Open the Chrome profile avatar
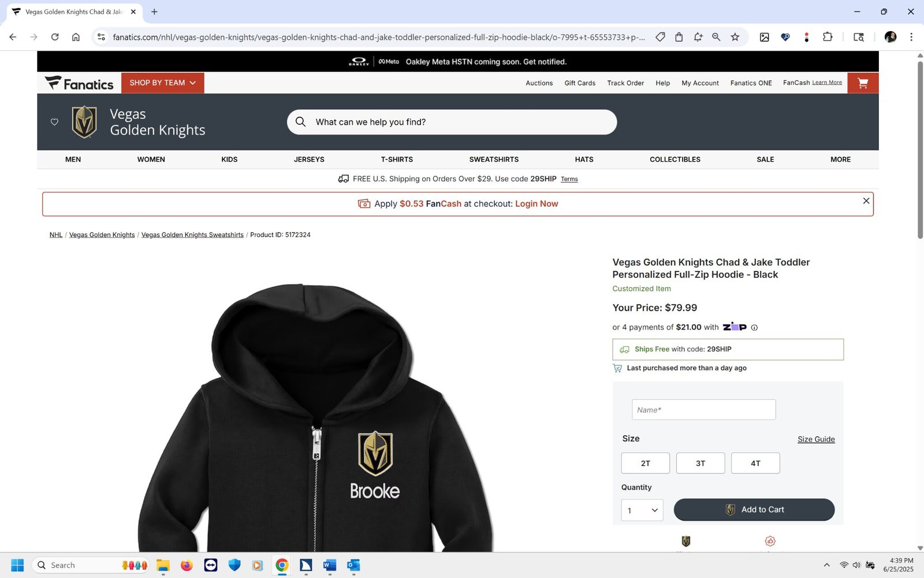 click(x=891, y=37)
